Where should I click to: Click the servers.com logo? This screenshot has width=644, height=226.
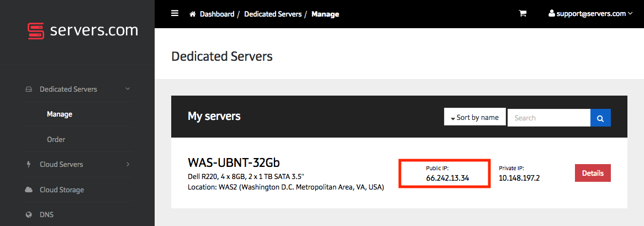(x=83, y=31)
